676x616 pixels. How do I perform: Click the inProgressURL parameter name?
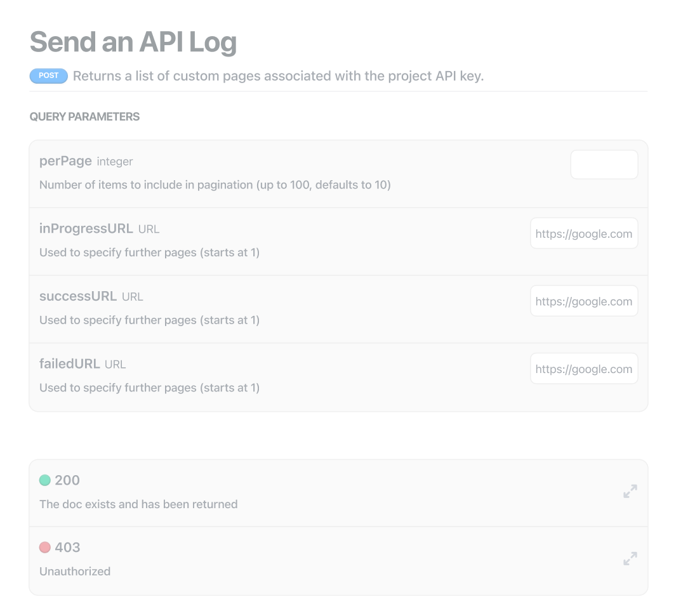(x=86, y=228)
